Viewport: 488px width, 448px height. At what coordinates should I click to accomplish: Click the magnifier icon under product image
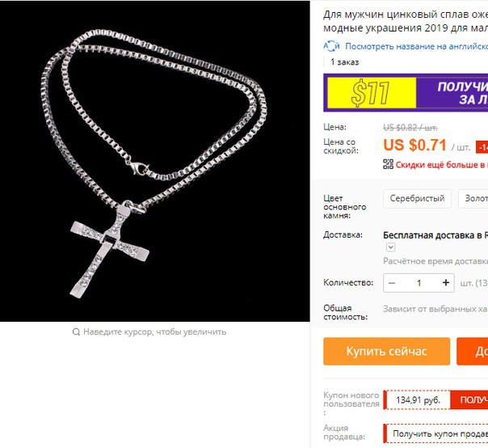pos(76,332)
